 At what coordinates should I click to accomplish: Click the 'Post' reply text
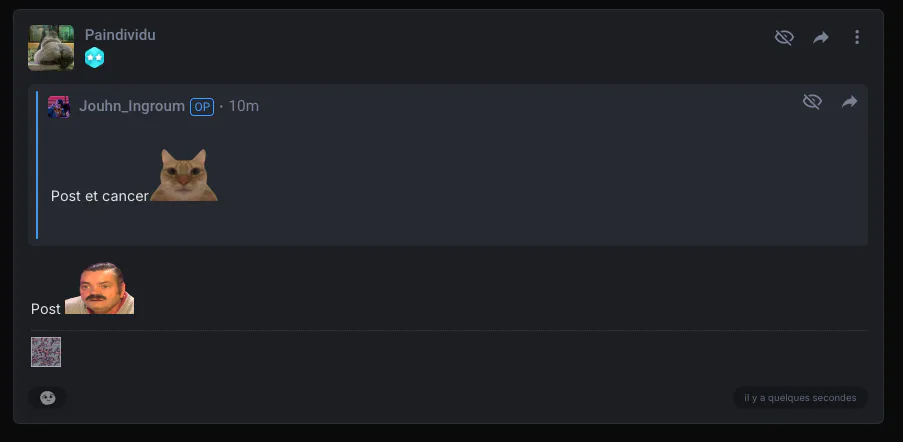pyautogui.click(x=45, y=309)
